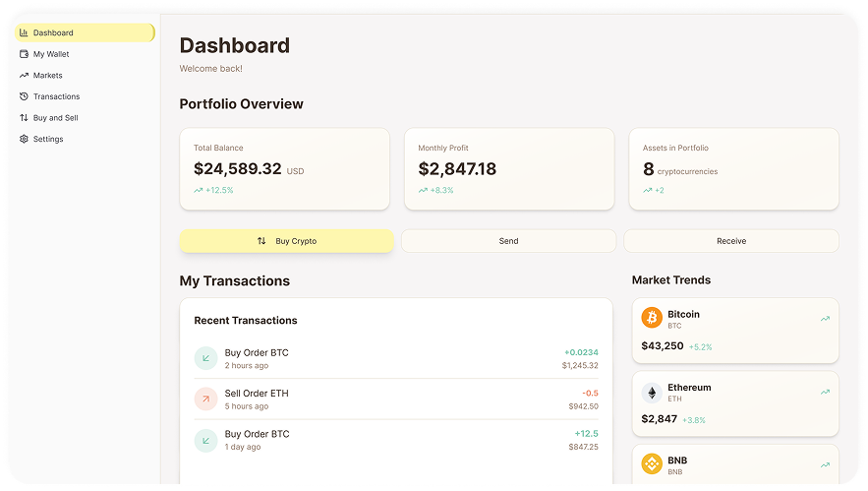Open Settings from the sidebar
Screen dimensions: 868x491
pyautogui.click(x=48, y=140)
